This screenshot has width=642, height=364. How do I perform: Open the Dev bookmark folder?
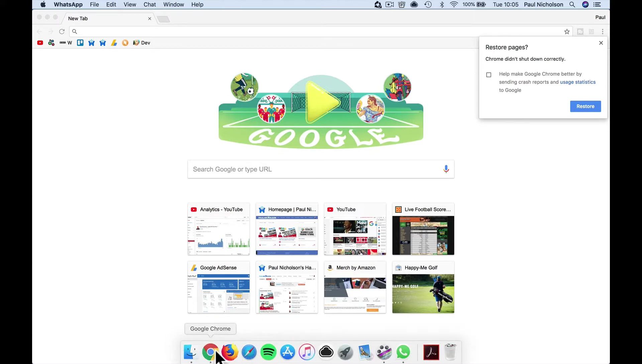(x=142, y=43)
